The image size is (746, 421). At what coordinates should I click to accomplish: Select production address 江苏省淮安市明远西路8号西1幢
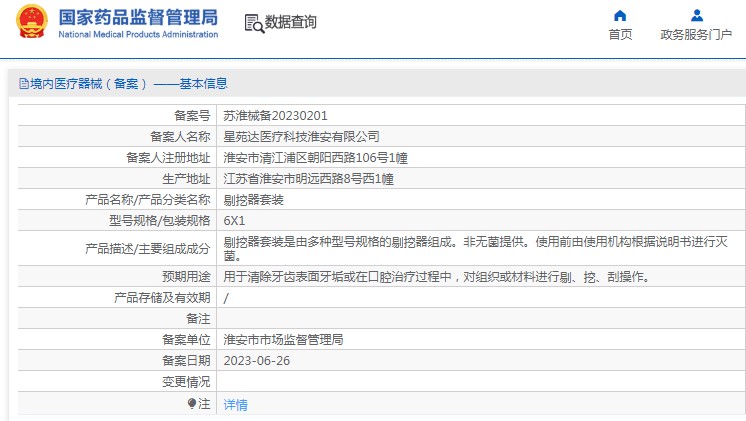click(308, 179)
